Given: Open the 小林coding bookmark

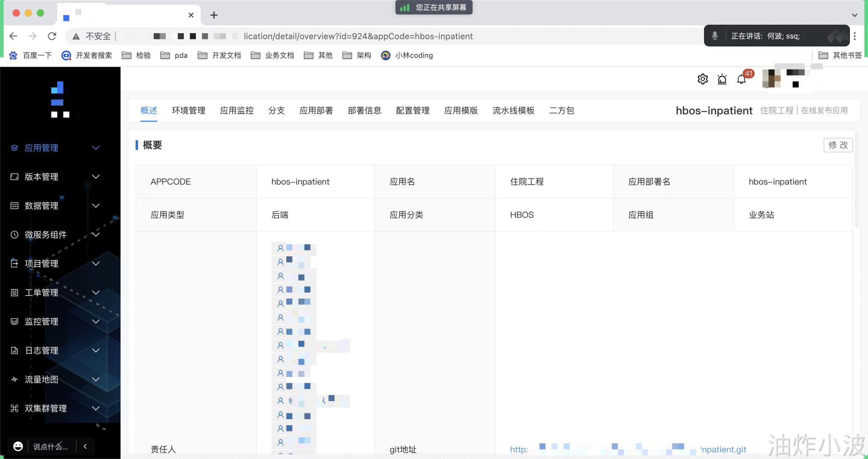Looking at the screenshot, I should (x=407, y=55).
